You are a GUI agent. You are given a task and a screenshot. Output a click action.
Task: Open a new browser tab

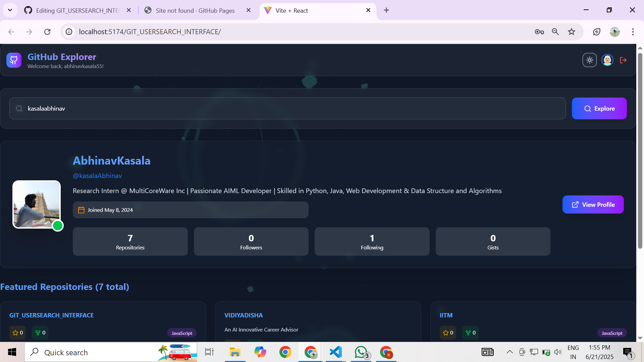pos(386,10)
